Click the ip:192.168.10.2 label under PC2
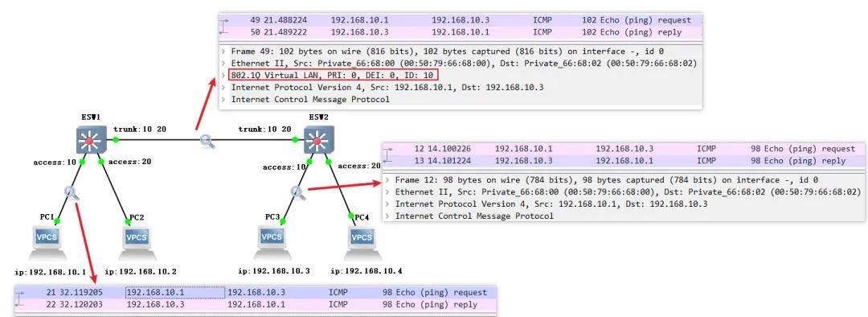Image resolution: width=868 pixels, height=317 pixels. 141,272
